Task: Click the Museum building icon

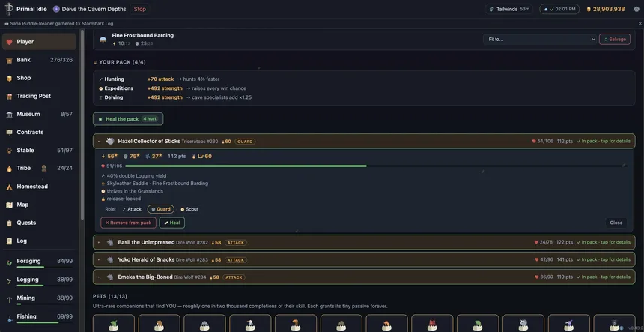Action: click(x=10, y=114)
